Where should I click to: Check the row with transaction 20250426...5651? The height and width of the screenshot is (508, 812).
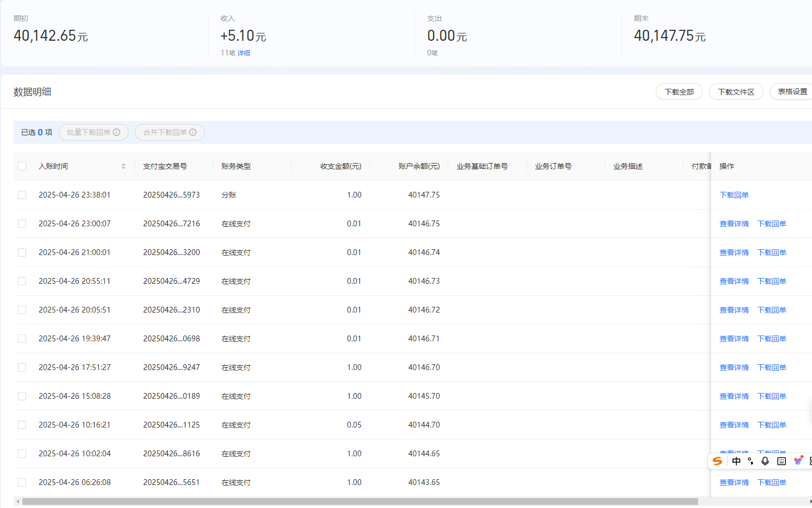(22, 482)
